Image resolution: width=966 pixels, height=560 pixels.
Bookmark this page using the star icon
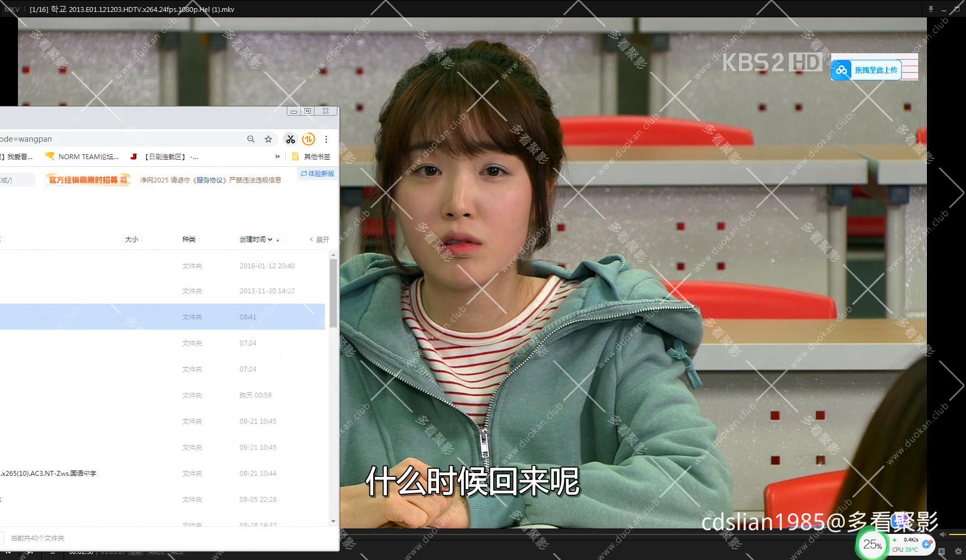tap(268, 139)
